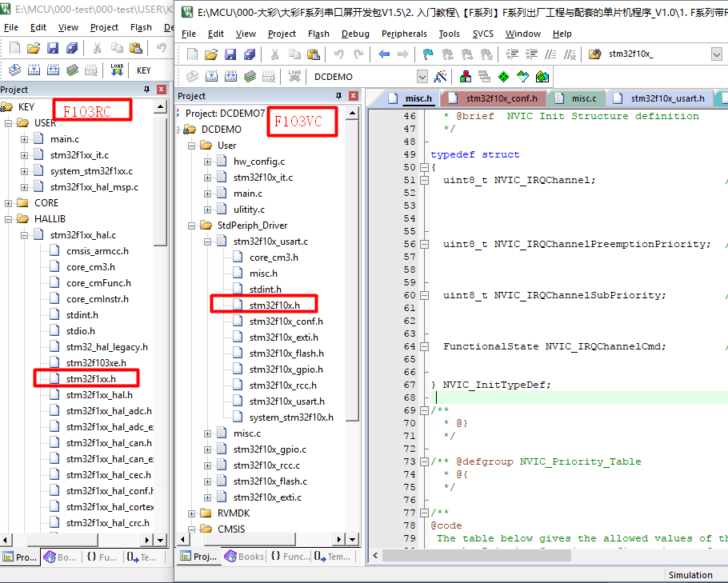Pin the KEY window Project panel
Viewport: 728px width, 583px height.
click(146, 89)
